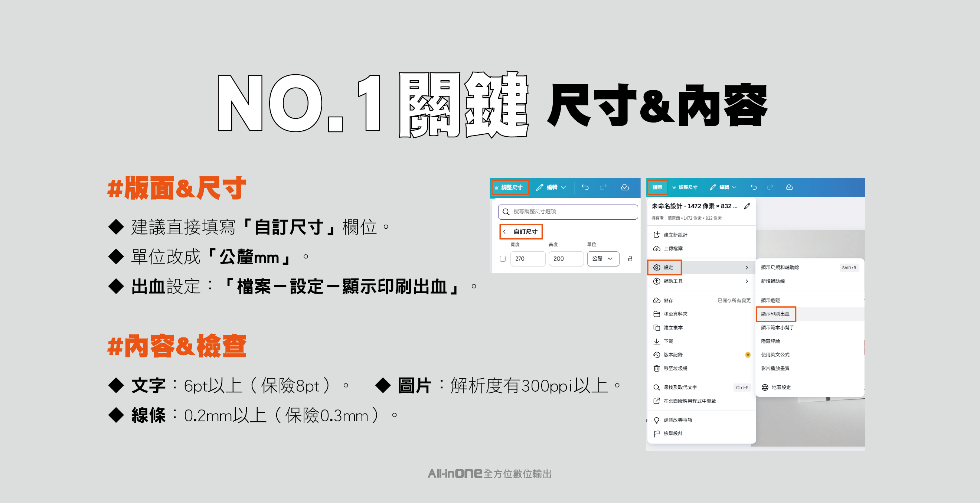Click the width field showing 270

point(527,259)
